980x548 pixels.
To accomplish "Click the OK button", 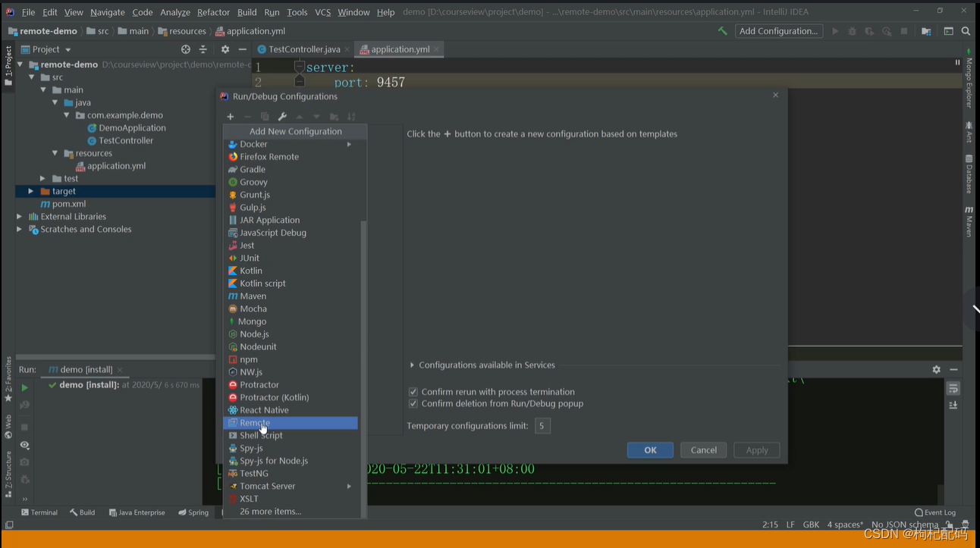I will pos(650,450).
